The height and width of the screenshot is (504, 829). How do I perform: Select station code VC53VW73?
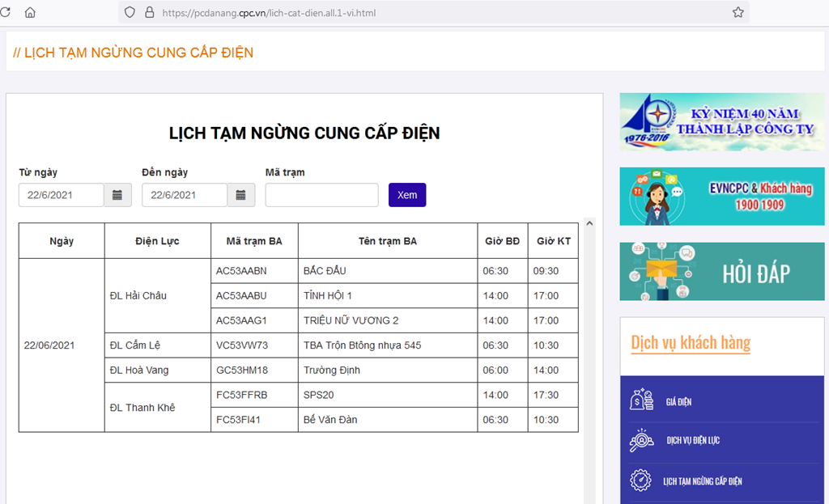click(254, 345)
